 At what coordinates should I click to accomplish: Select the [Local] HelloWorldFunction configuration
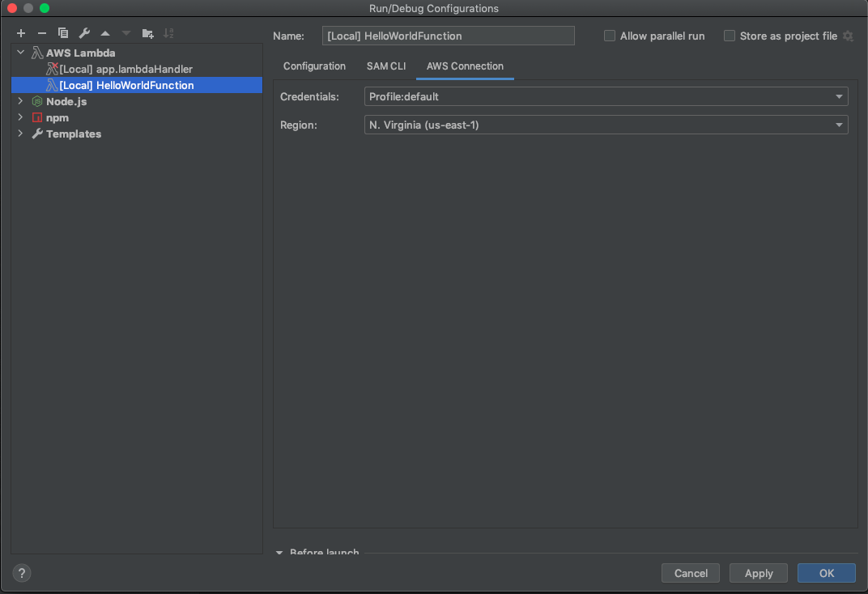137,85
